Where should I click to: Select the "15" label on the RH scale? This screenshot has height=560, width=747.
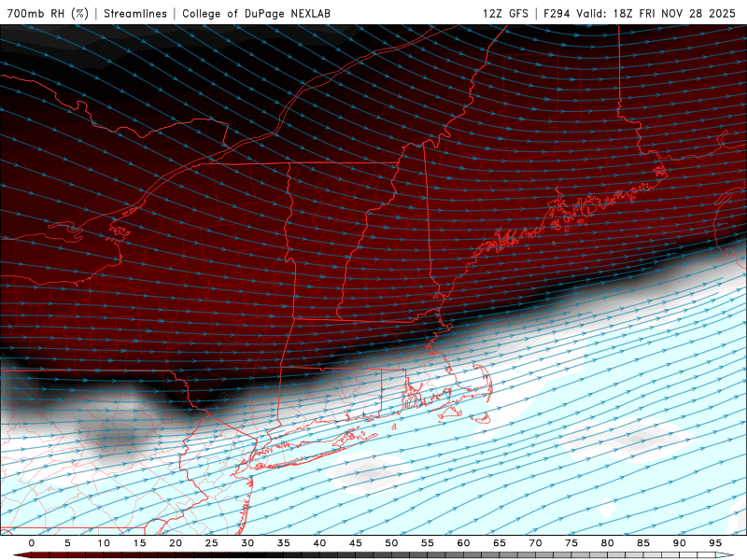pos(139,543)
